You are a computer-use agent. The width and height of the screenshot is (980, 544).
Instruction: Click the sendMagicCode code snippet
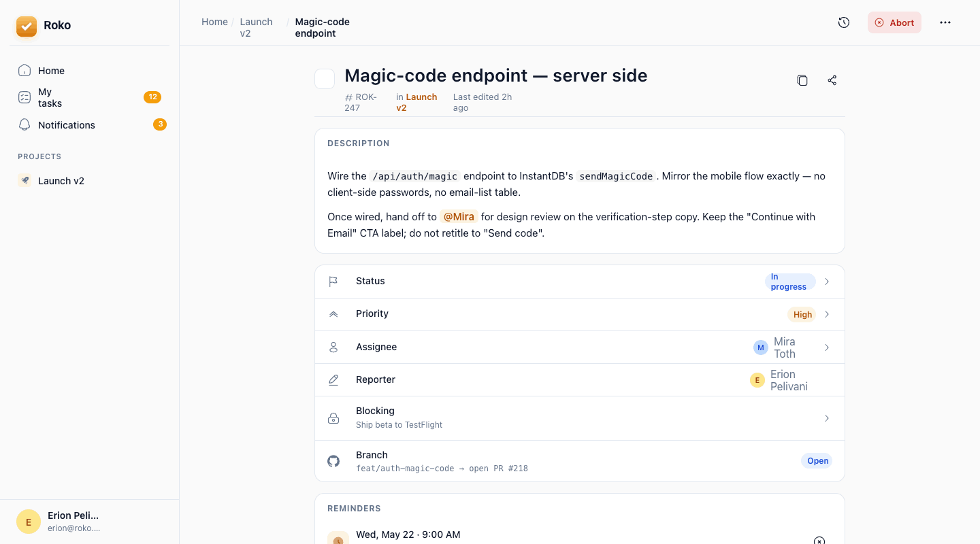[x=616, y=176]
